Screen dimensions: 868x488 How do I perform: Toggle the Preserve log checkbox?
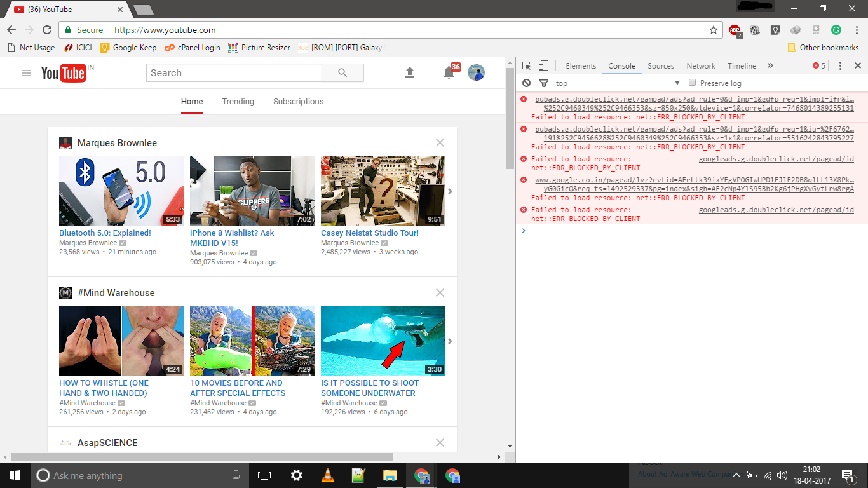693,83
